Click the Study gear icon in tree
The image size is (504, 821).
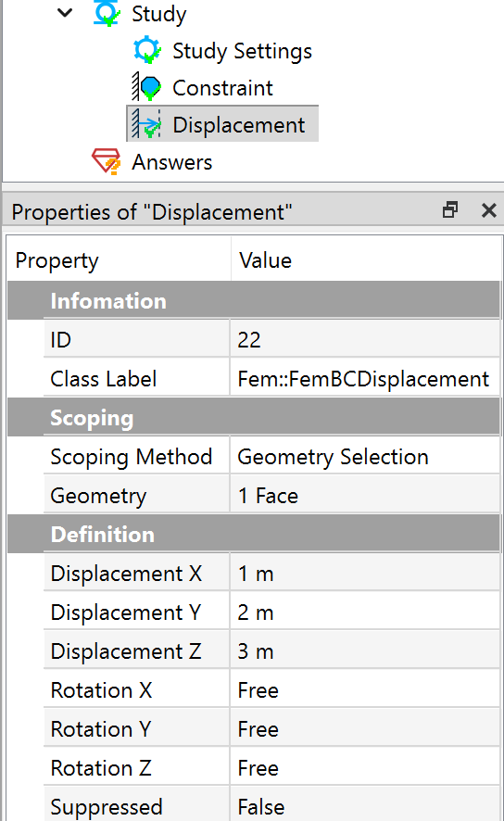107,13
